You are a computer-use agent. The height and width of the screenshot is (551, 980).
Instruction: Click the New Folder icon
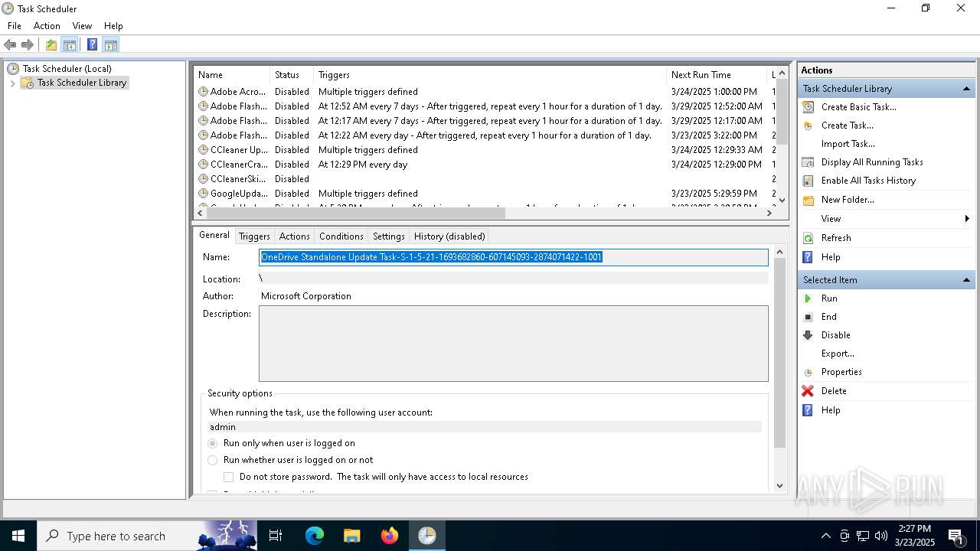pos(808,200)
